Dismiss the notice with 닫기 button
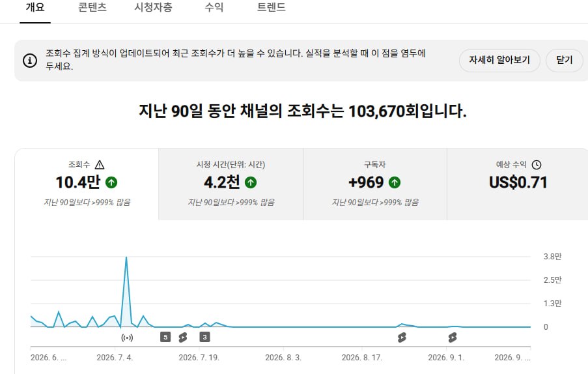The width and height of the screenshot is (588, 374). click(565, 60)
